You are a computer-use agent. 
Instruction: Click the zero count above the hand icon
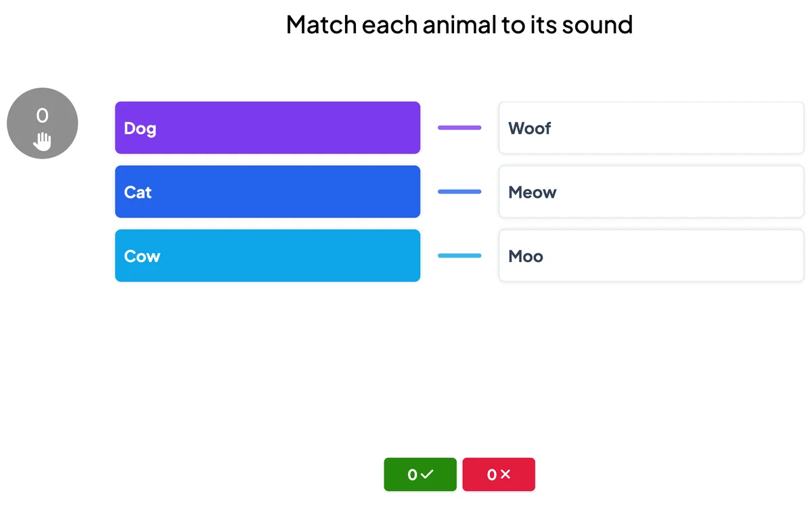(x=42, y=116)
